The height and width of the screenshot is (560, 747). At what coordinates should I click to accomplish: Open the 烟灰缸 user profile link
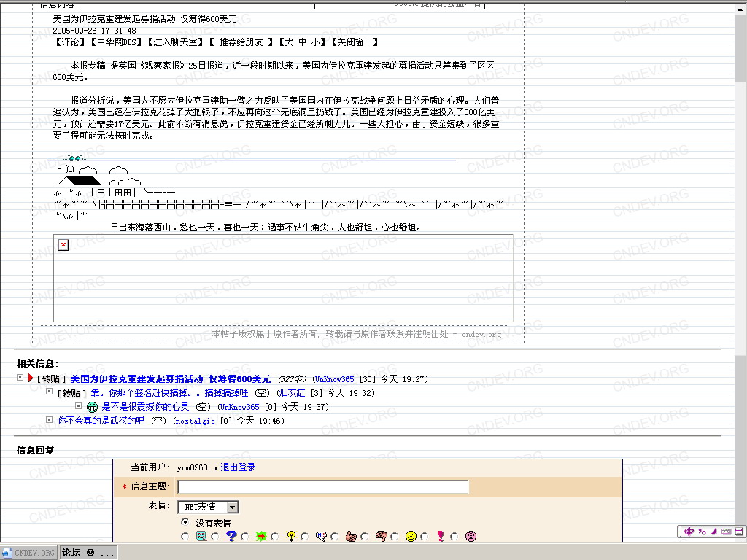pyautogui.click(x=293, y=393)
